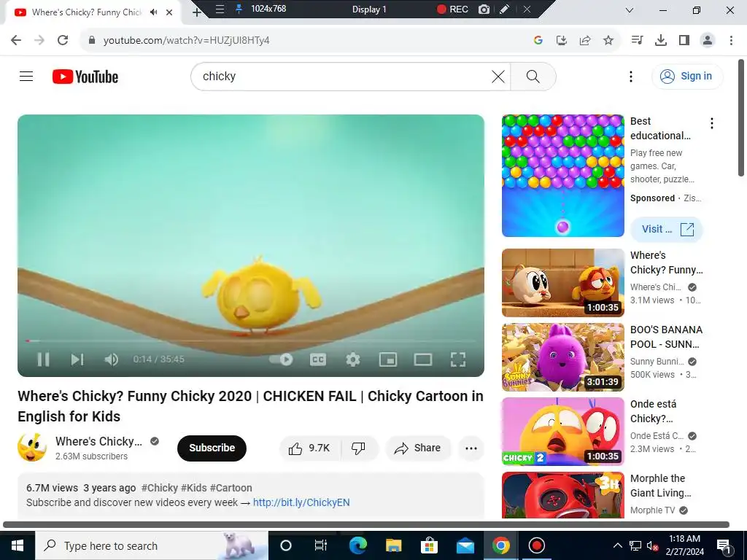Enable theater mode view
This screenshot has height=560, width=747.
pos(422,359)
